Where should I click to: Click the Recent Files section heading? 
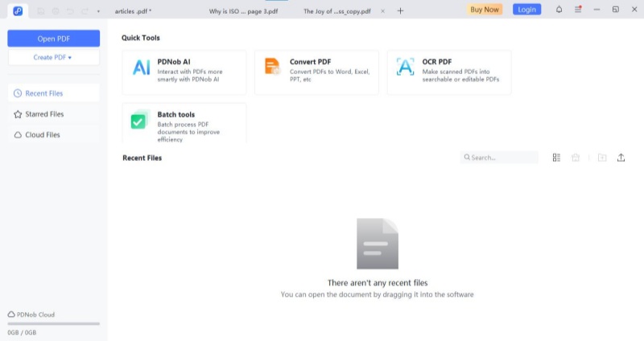[x=142, y=158]
